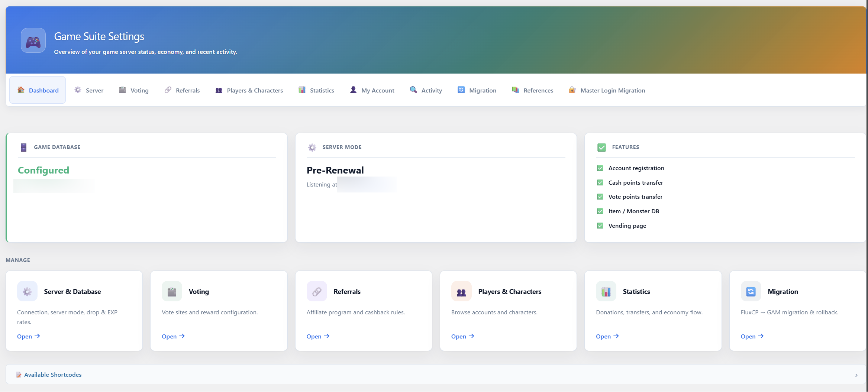Switch to the Dashboard tab

point(38,90)
